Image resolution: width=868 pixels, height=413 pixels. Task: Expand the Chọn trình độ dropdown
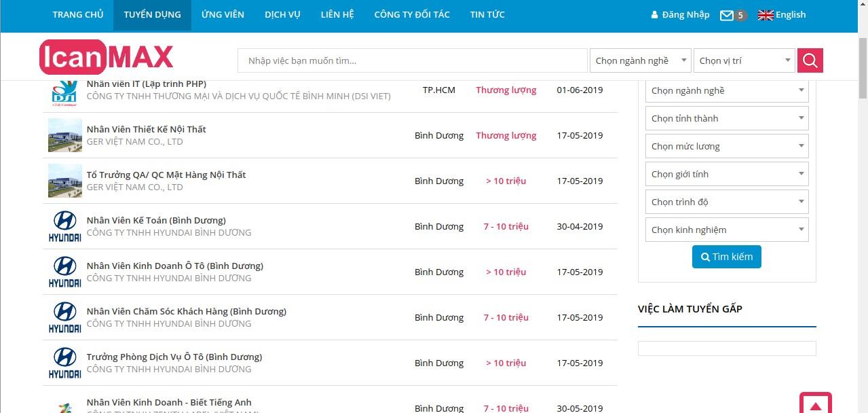pos(727,202)
